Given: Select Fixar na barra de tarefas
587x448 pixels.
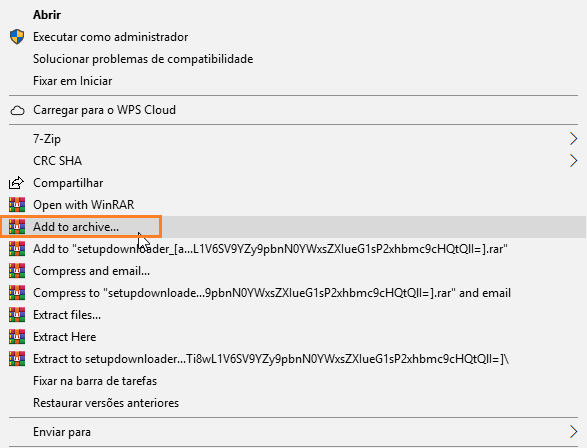Looking at the screenshot, I should [95, 381].
